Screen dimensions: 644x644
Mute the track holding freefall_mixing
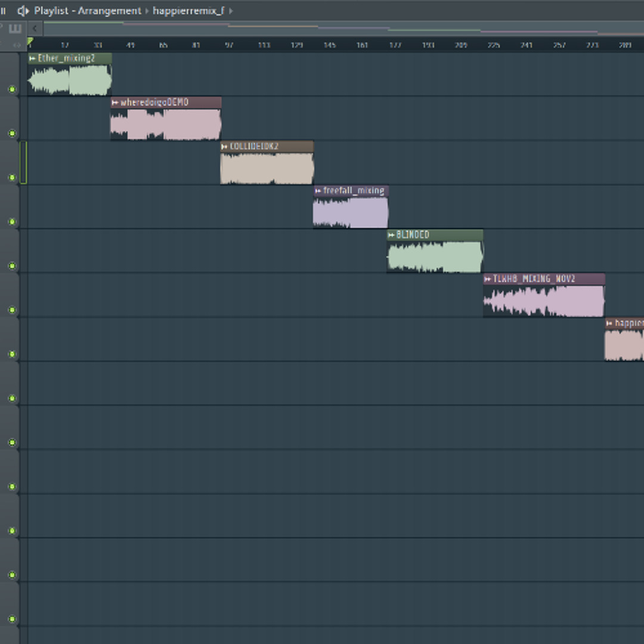(x=13, y=222)
